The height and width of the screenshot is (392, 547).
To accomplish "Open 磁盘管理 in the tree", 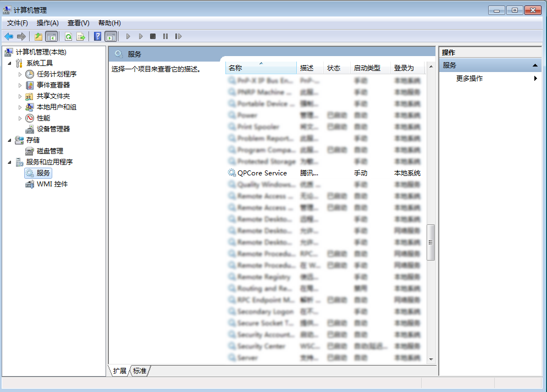I will (x=50, y=151).
